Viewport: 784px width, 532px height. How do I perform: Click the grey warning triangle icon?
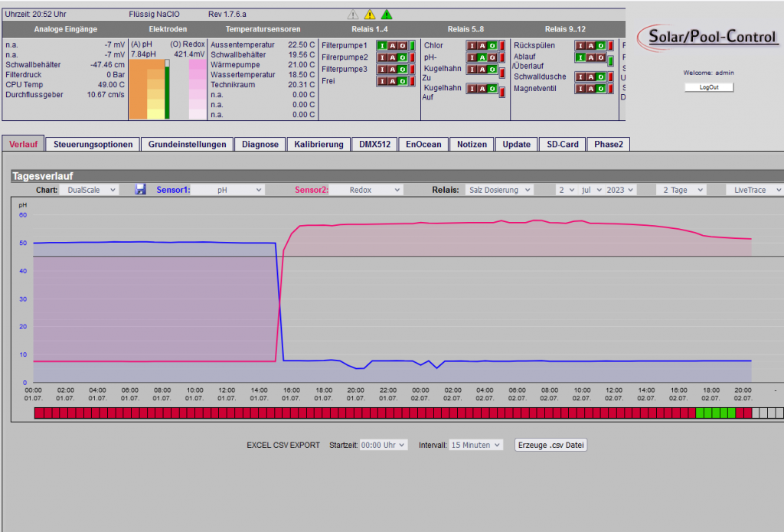point(353,15)
